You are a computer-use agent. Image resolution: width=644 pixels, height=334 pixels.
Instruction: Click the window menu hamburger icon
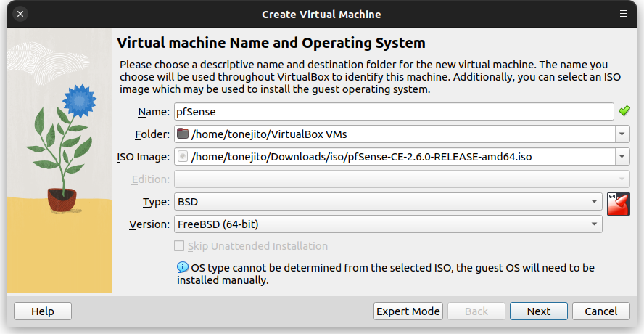[x=624, y=14]
